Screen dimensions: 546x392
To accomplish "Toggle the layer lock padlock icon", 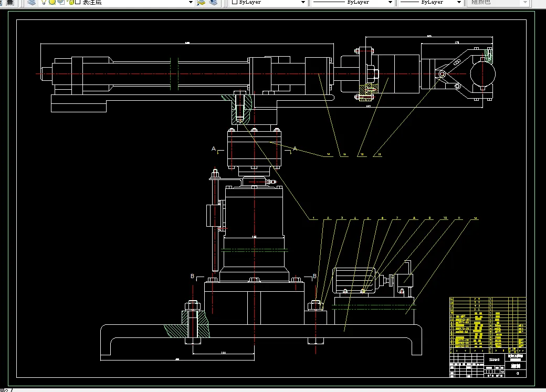I will coord(71,3).
